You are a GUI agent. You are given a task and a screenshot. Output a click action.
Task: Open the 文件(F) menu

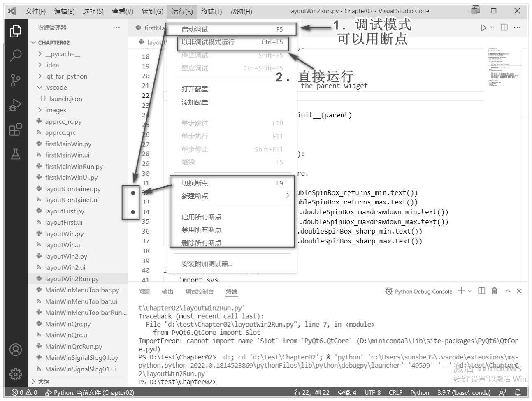click(35, 11)
